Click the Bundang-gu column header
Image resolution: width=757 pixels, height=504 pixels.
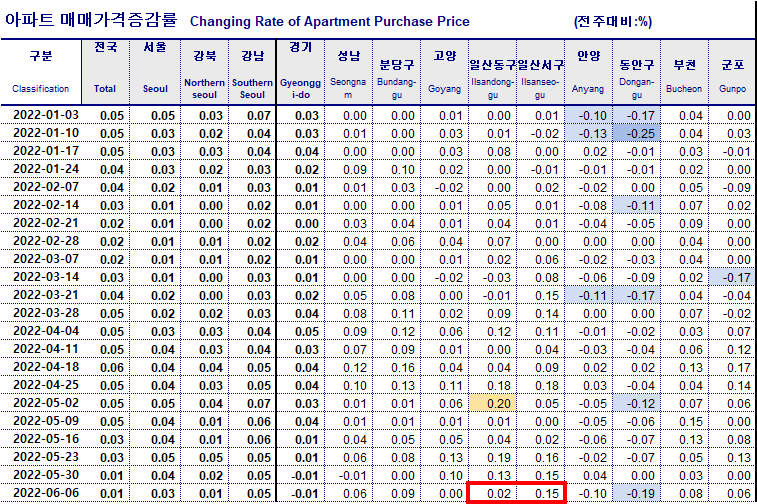[x=396, y=71]
